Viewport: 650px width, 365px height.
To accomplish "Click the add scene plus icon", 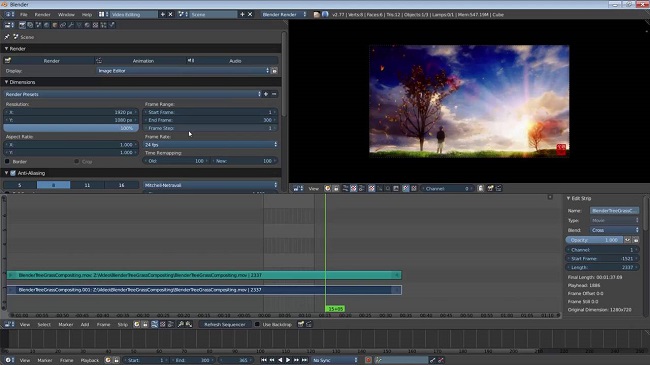I will [x=242, y=15].
